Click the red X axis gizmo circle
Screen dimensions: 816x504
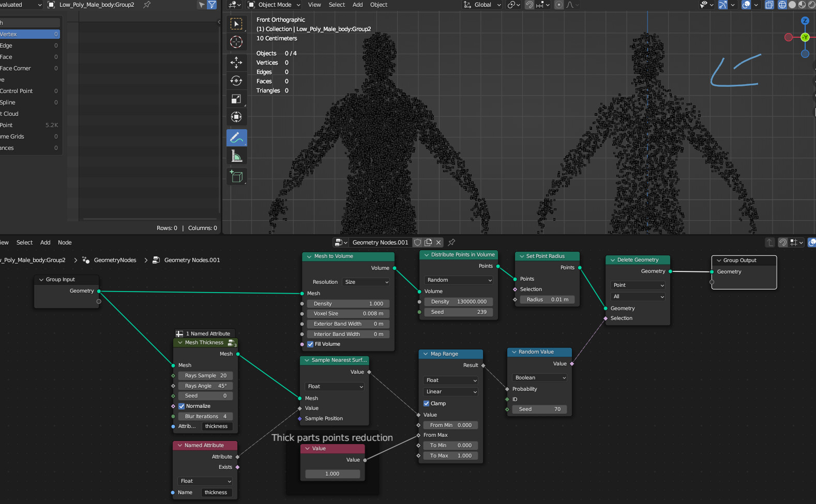pos(789,37)
